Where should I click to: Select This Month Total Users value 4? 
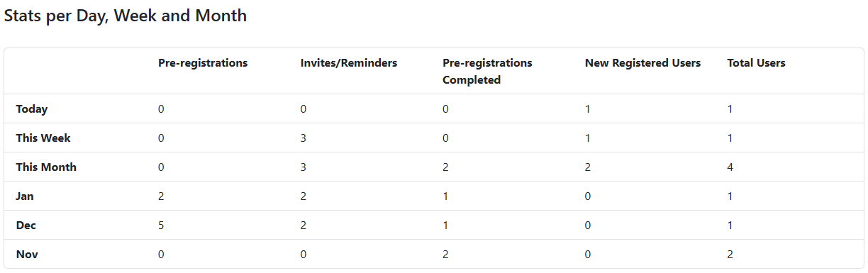pos(730,167)
